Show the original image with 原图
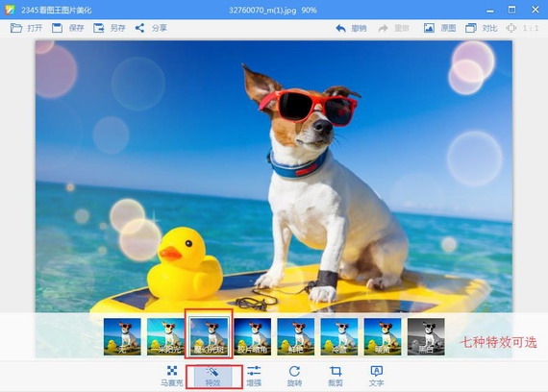 [439, 28]
